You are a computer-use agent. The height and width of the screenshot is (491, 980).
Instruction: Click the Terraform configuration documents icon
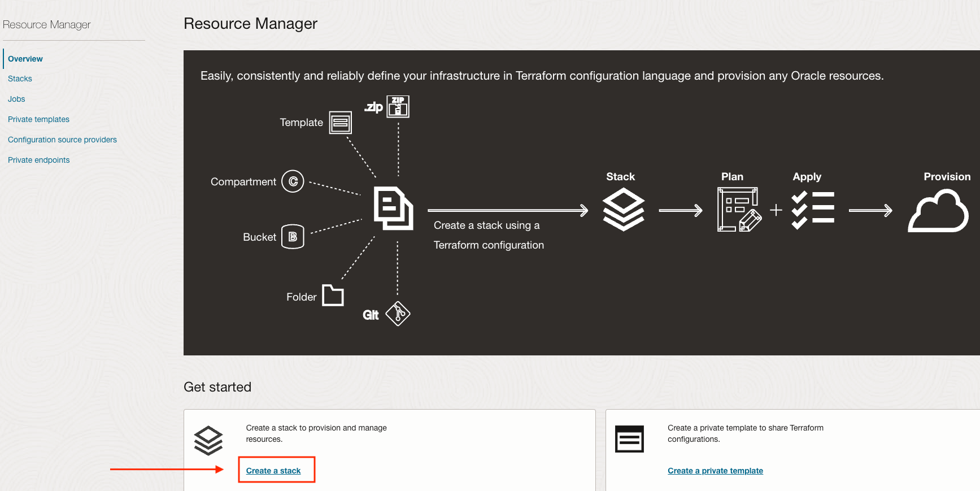point(394,208)
